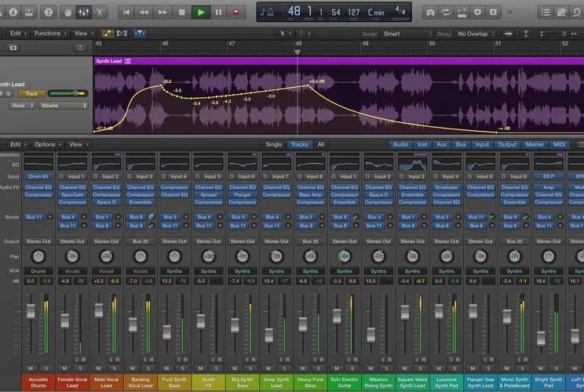Switch mixer to All view
The height and width of the screenshot is (392, 584).
321,144
